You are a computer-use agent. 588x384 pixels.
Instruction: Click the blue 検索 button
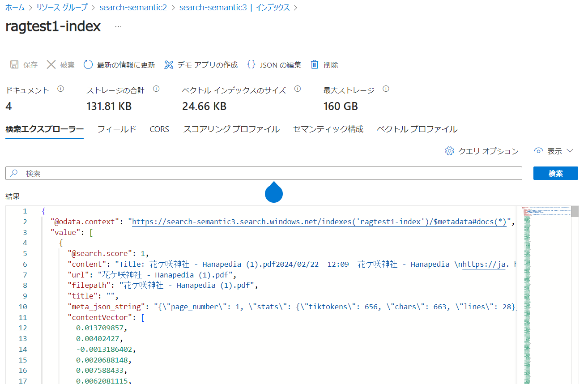point(556,173)
